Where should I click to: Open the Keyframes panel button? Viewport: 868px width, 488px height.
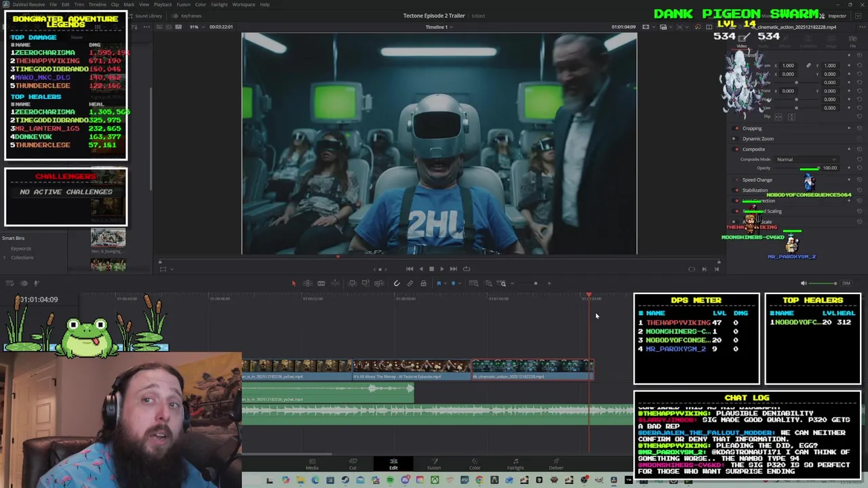coord(187,16)
